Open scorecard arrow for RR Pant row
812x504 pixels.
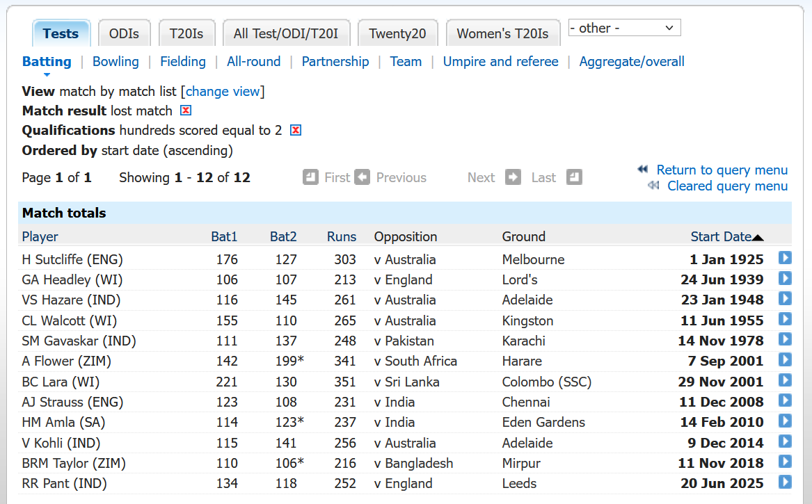point(785,482)
